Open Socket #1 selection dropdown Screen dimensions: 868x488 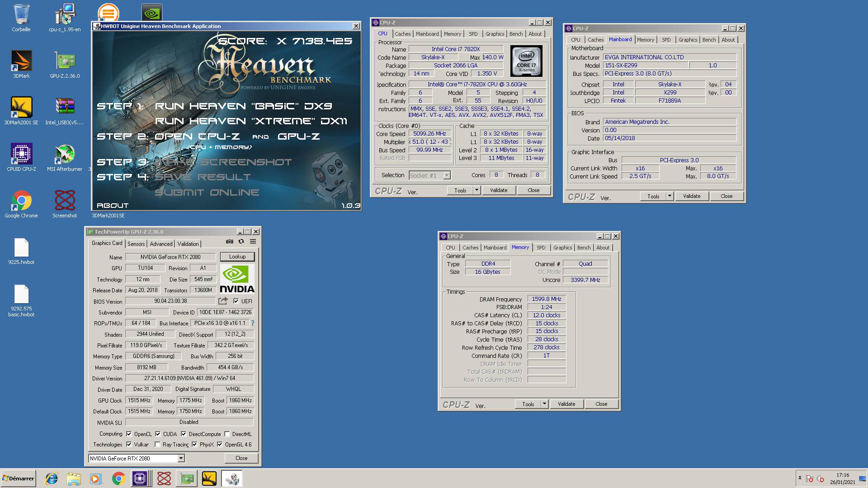point(447,175)
